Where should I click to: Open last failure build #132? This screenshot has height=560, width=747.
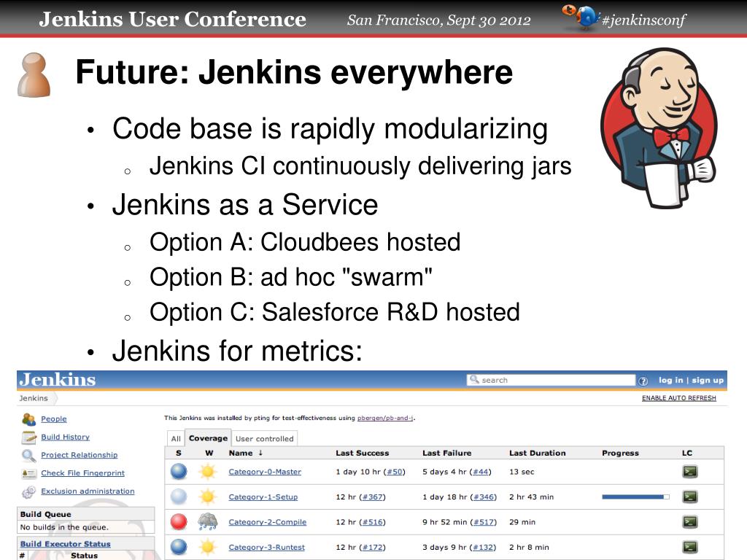point(483,548)
